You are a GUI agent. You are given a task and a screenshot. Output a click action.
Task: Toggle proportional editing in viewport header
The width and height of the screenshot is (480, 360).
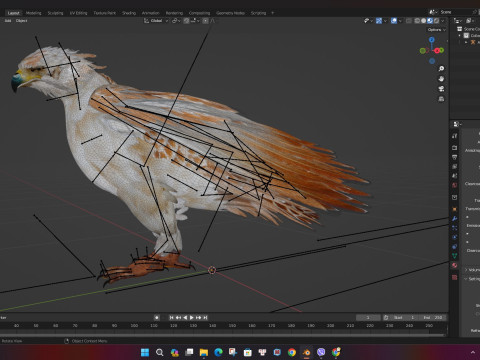pyautogui.click(x=206, y=21)
